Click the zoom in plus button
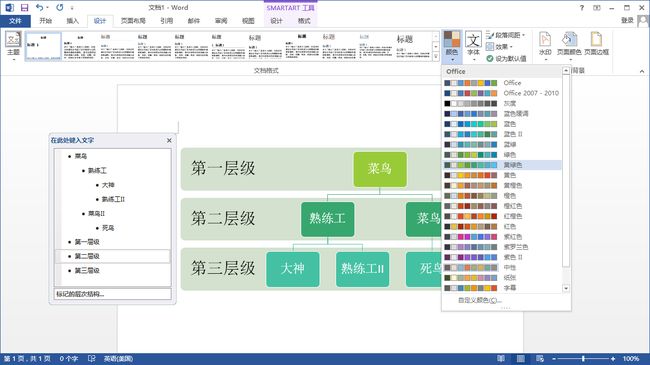This screenshot has height=365, width=650. [613, 358]
